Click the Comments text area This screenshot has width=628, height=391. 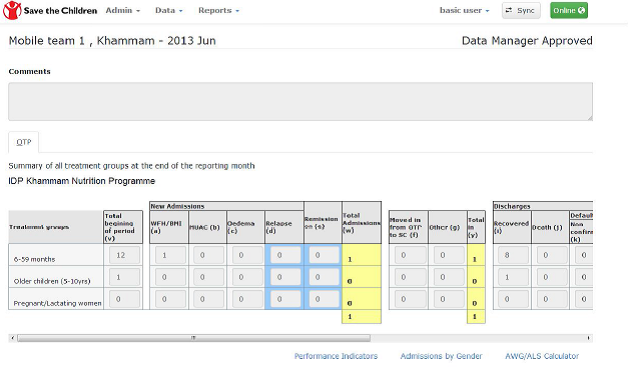(300, 101)
